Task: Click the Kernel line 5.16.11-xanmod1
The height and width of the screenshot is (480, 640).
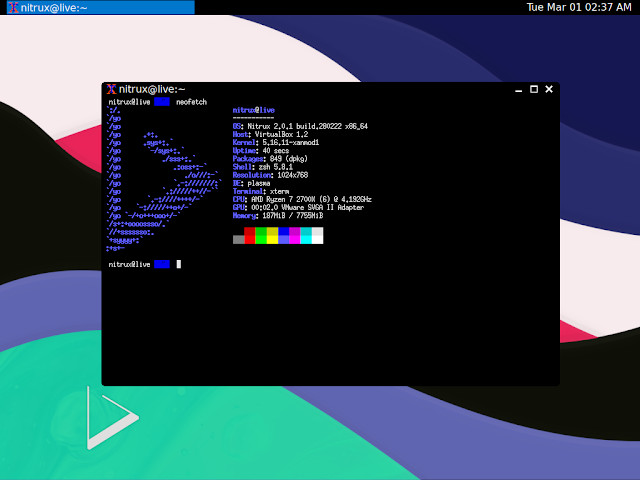Action: [276, 142]
